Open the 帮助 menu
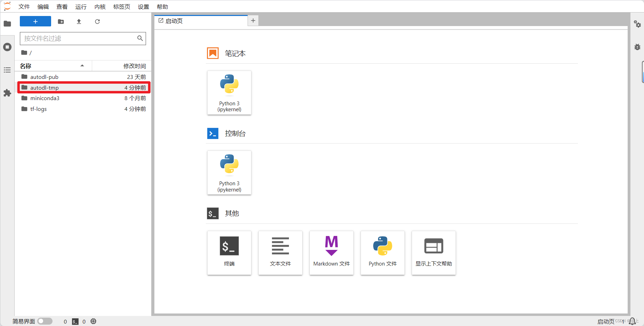Image resolution: width=644 pixels, height=326 pixels. [162, 7]
